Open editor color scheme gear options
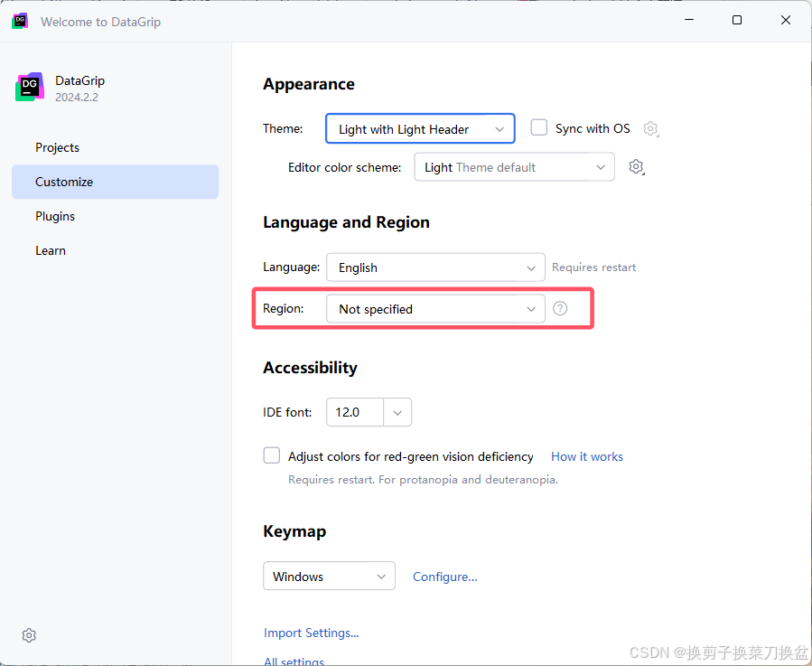 tap(637, 167)
